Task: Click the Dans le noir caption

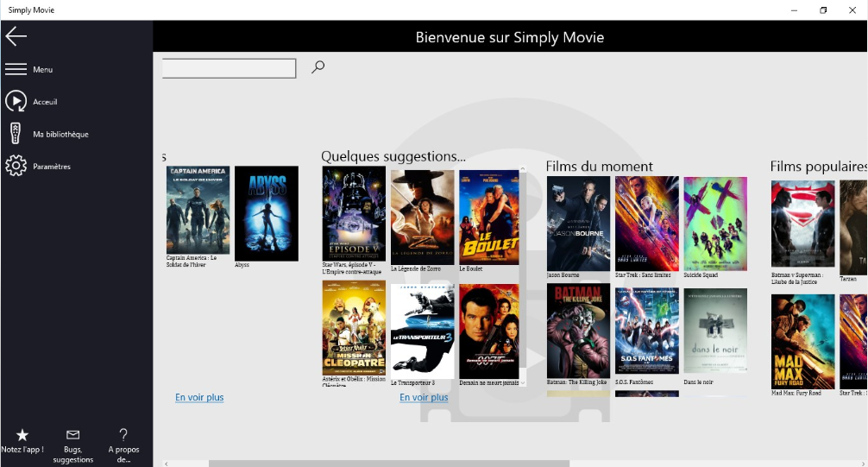Action: click(699, 382)
